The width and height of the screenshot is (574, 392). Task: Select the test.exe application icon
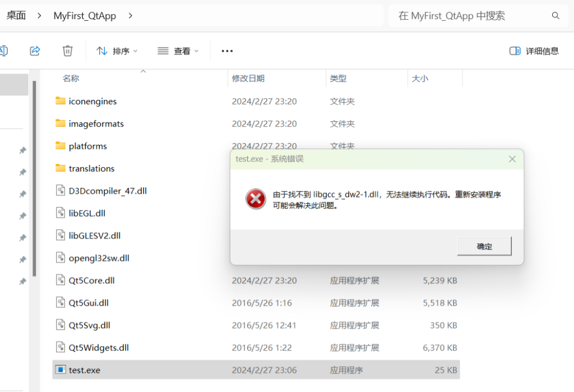61,370
